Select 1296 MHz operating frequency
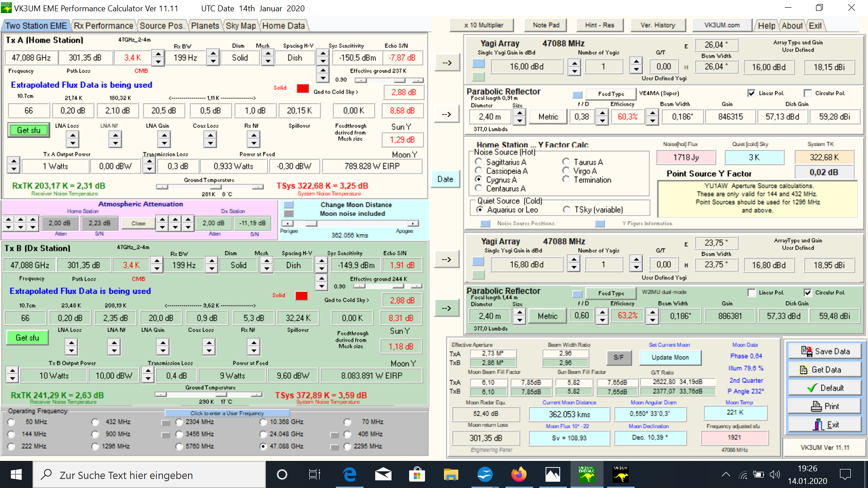The width and height of the screenshot is (868, 488). tap(95, 446)
